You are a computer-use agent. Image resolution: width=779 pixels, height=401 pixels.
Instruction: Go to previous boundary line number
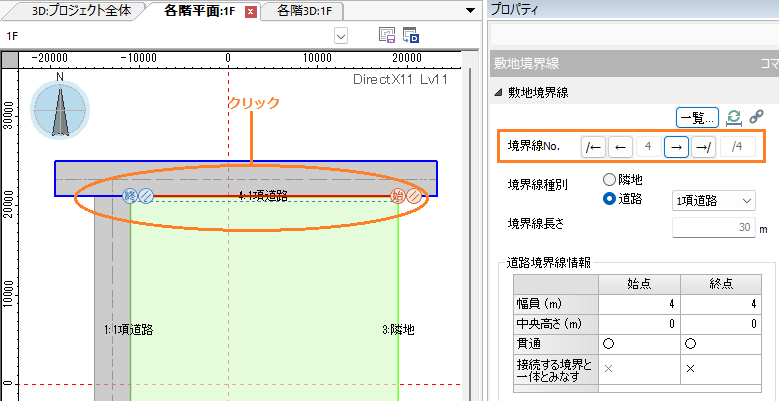620,147
